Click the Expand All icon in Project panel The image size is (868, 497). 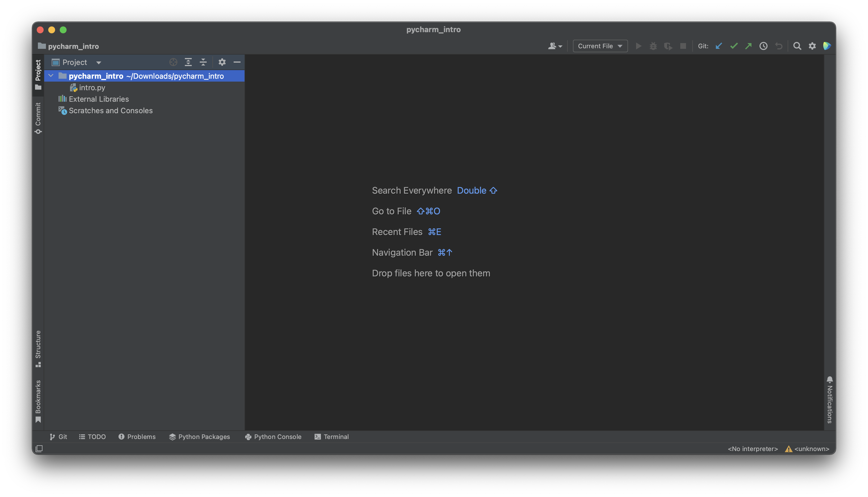(188, 62)
